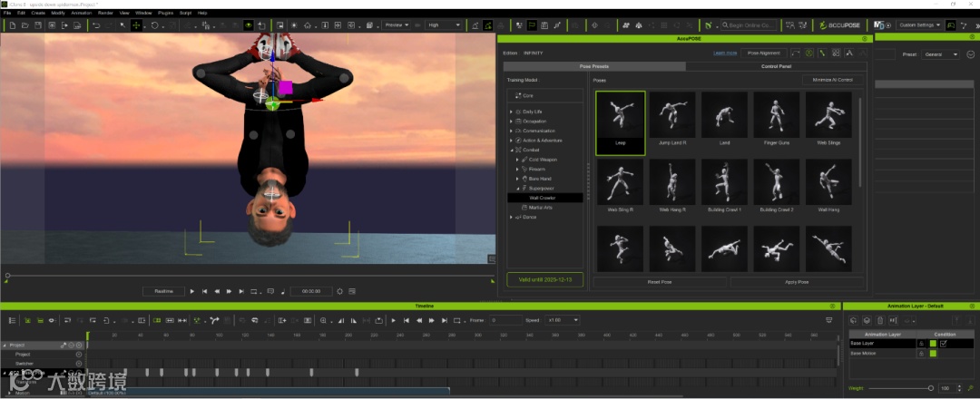The image size is (980, 399).
Task: Click the Zoom icon in Timeline toolbar
Action: point(322,320)
